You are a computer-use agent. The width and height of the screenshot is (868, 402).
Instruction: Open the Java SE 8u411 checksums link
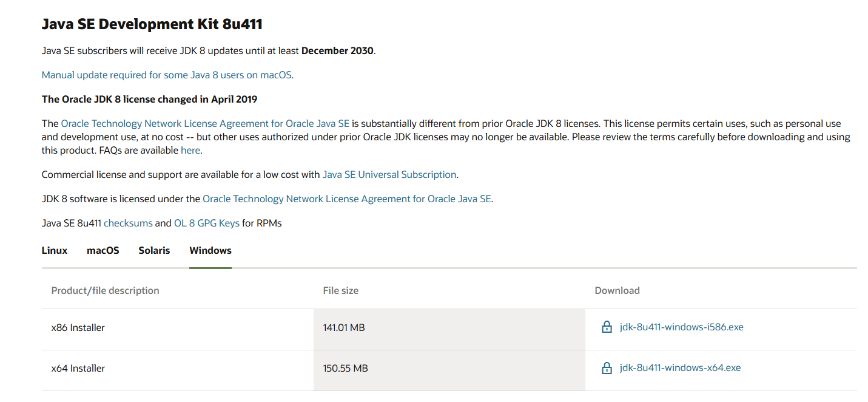click(128, 223)
